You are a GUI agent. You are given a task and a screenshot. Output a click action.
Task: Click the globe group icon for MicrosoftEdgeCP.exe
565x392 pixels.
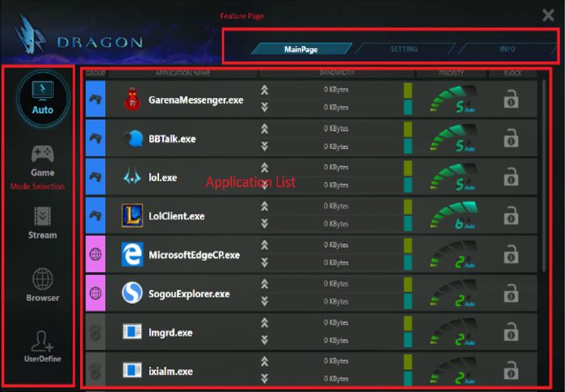pyautogui.click(x=94, y=255)
